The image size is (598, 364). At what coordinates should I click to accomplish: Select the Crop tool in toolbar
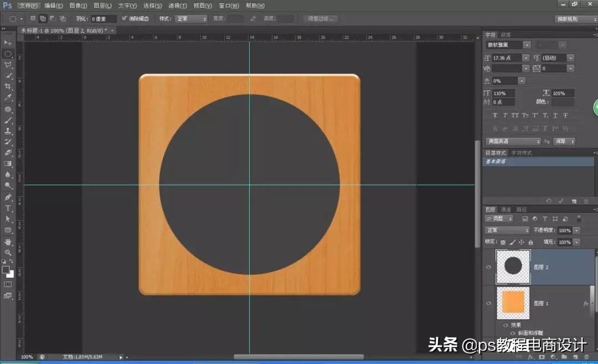(8, 87)
